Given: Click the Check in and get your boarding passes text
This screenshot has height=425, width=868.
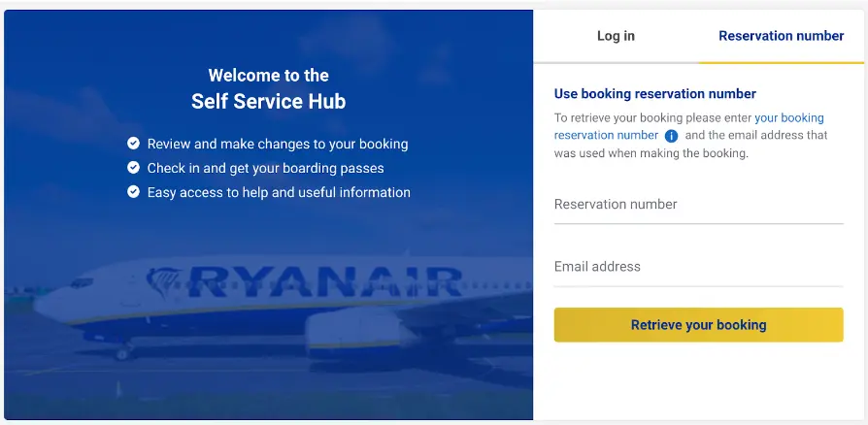Looking at the screenshot, I should (x=265, y=168).
